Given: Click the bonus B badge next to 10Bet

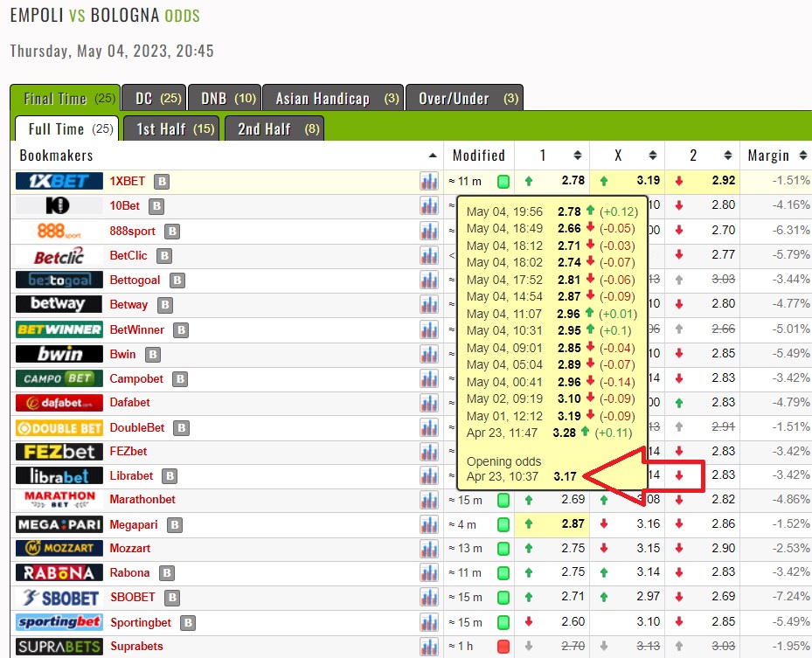Looking at the screenshot, I should pos(156,206).
